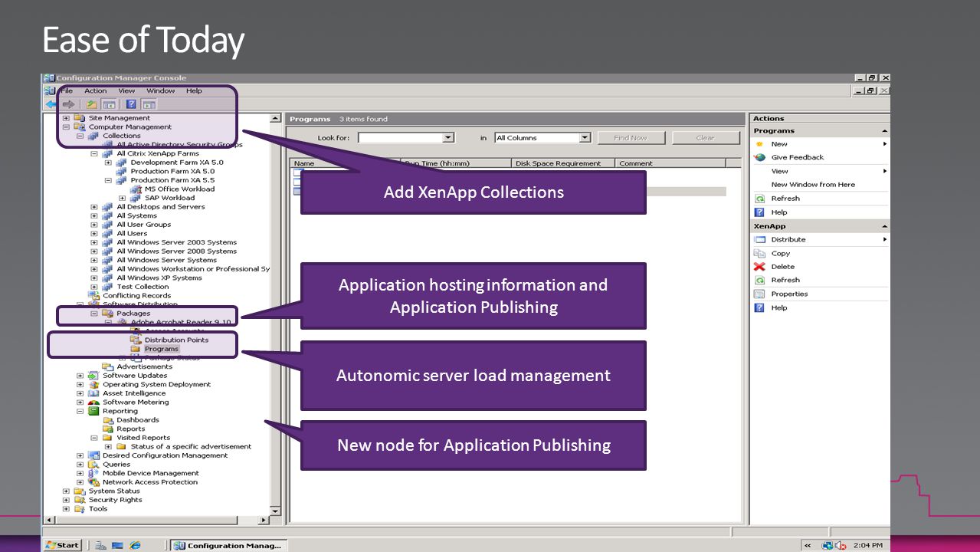
Task: Click the Find Now button
Action: pyautogui.click(x=631, y=138)
